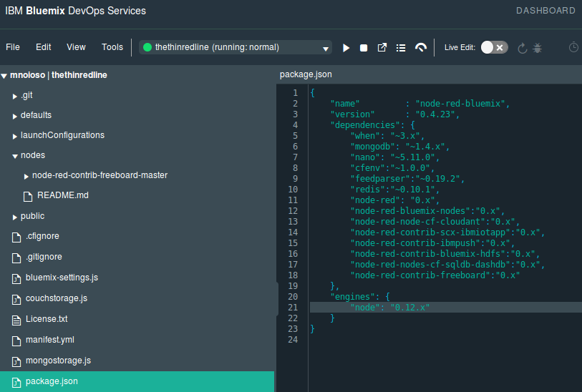
Task: Open the manifest.yml file
Action: pos(49,340)
